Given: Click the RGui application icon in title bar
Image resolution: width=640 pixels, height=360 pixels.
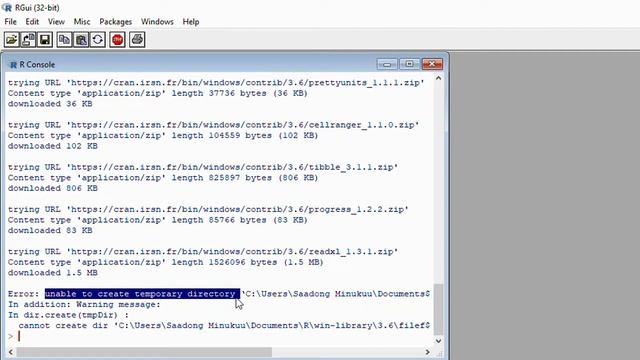Looking at the screenshot, I should (x=7, y=7).
